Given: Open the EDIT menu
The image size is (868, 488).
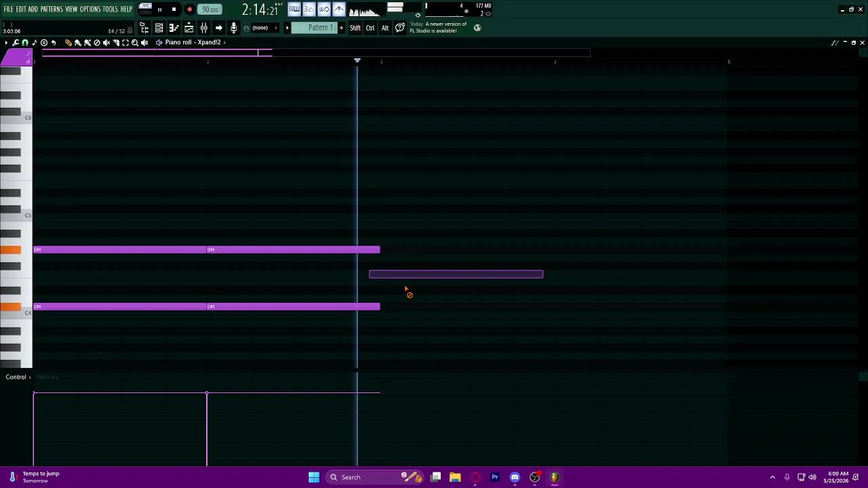Looking at the screenshot, I should click(x=21, y=9).
